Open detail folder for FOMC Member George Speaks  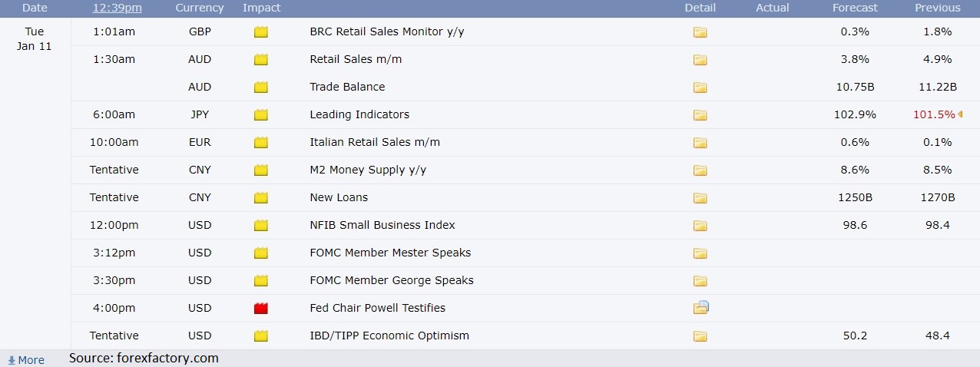pos(700,281)
